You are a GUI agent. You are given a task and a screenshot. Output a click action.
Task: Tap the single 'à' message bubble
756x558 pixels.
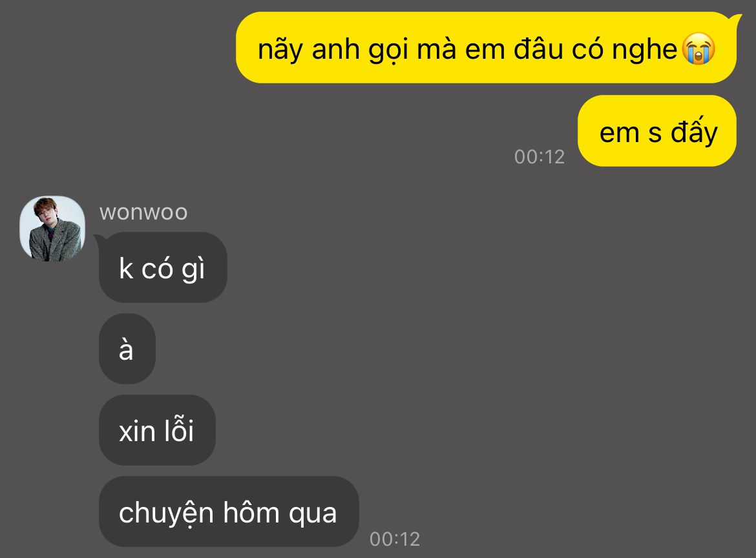tap(127, 349)
